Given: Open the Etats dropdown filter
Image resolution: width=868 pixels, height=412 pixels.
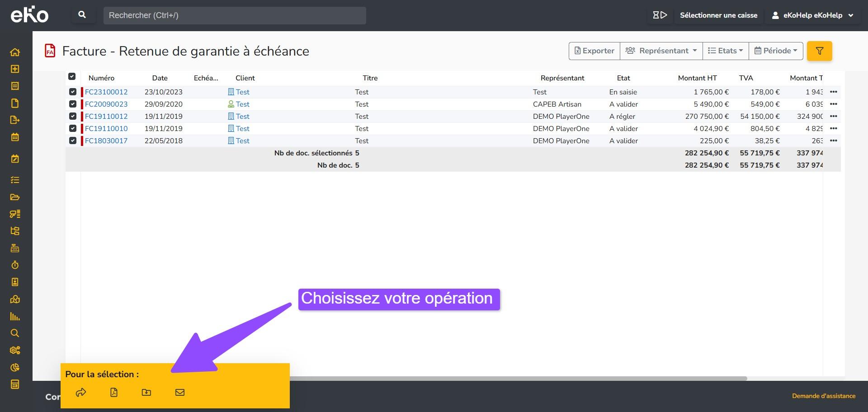Looking at the screenshot, I should click(725, 51).
